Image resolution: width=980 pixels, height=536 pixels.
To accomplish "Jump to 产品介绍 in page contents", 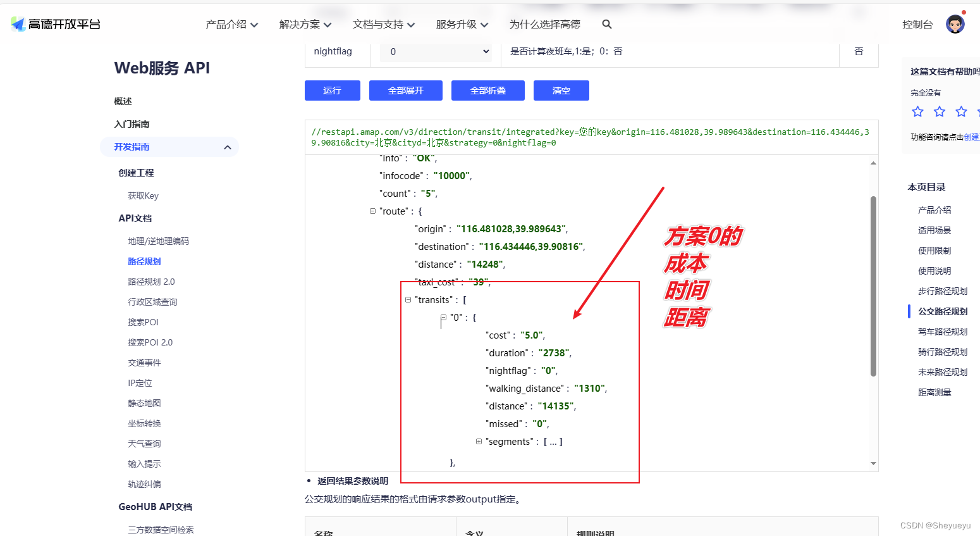I will tap(934, 210).
